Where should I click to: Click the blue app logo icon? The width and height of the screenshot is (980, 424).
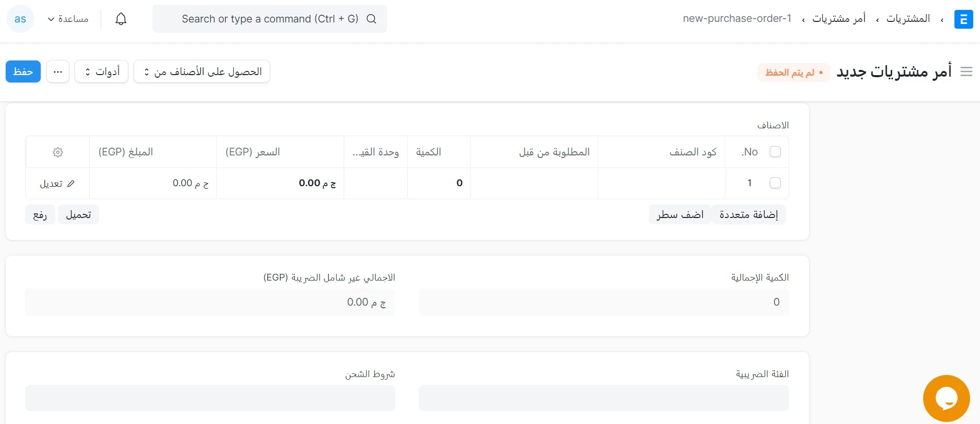[x=963, y=19]
